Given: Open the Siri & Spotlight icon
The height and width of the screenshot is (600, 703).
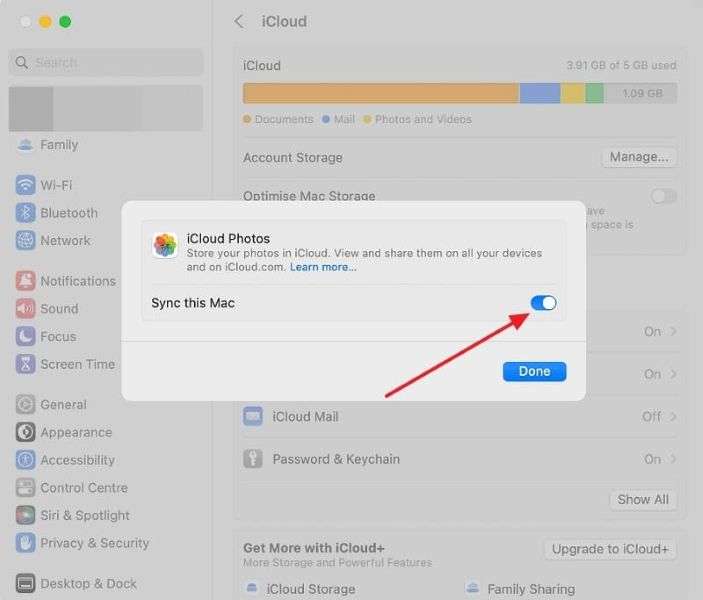Looking at the screenshot, I should [x=26, y=515].
